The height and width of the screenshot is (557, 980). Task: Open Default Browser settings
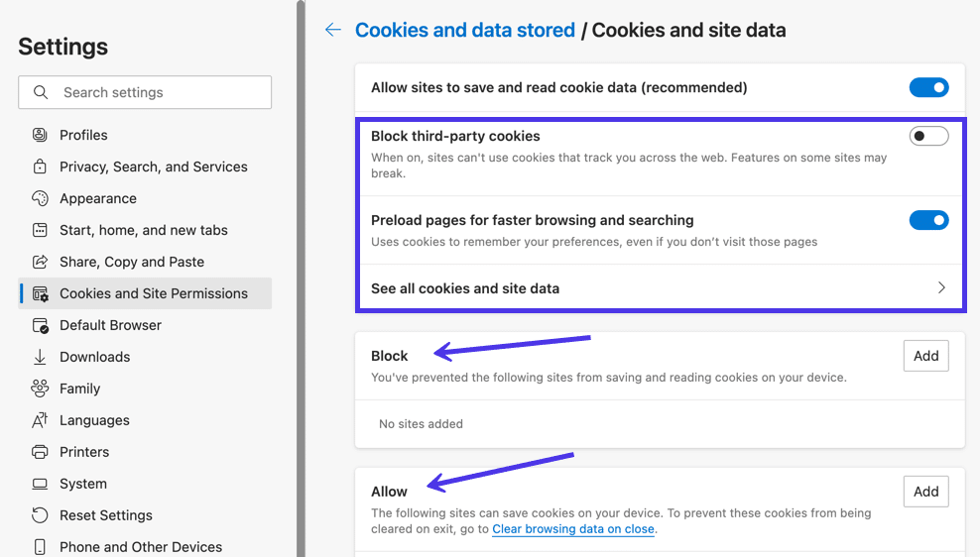click(110, 325)
